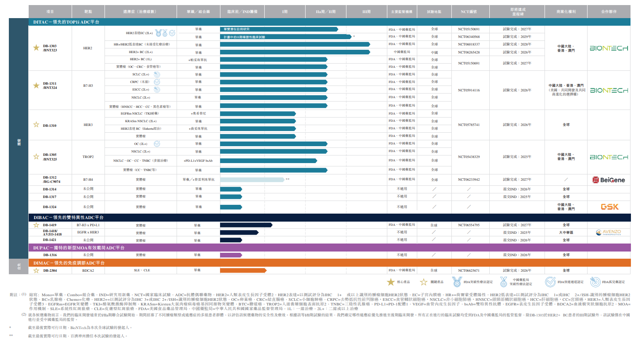Select trial number NCT06233942
Image resolution: width=644 pixels, height=348 pixels.
tap(469, 179)
